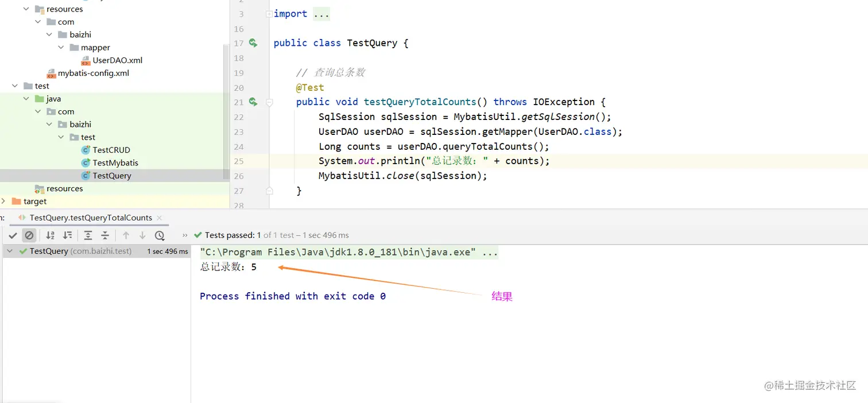Viewport: 868px width, 403px height.
Task: Collapse the java test sources folder
Action: 26,99
